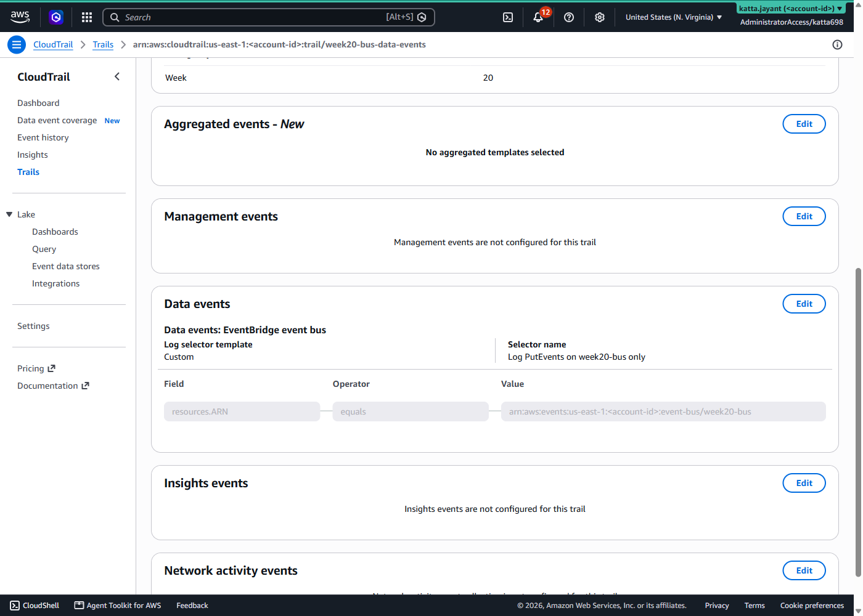Open Event history in sidebar
This screenshot has width=863, height=616.
click(x=43, y=137)
